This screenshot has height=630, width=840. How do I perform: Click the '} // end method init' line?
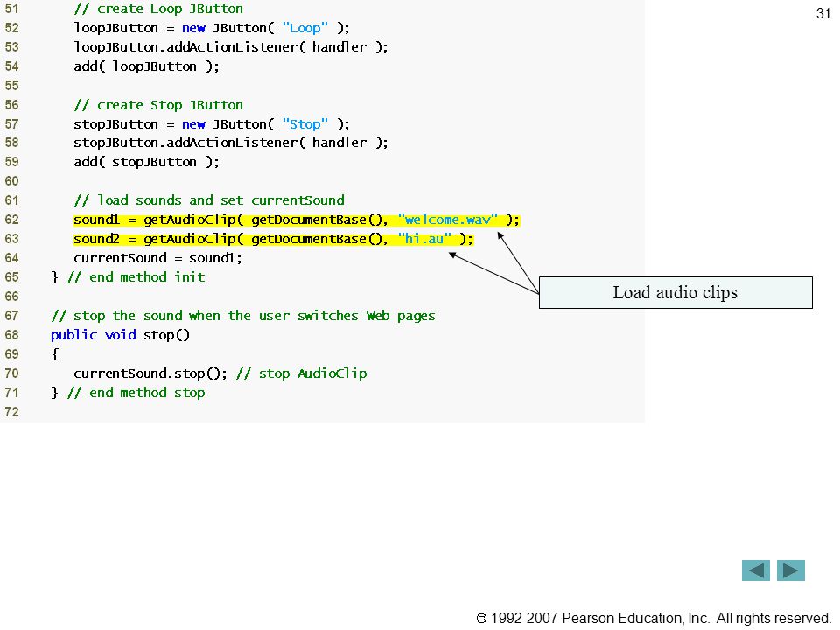coord(128,277)
